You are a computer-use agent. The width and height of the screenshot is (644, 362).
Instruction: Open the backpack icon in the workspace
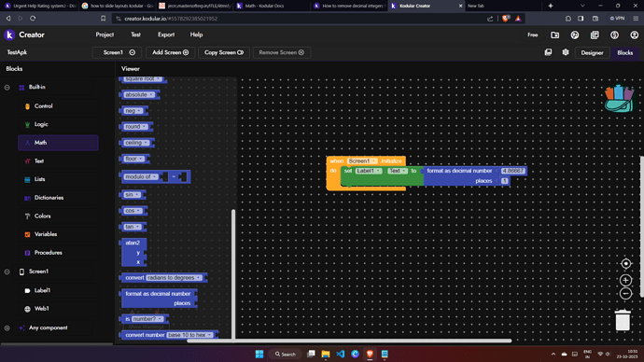point(620,99)
